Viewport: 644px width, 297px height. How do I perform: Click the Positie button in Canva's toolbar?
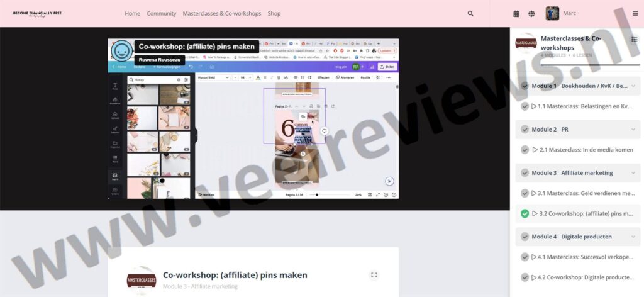tap(365, 77)
